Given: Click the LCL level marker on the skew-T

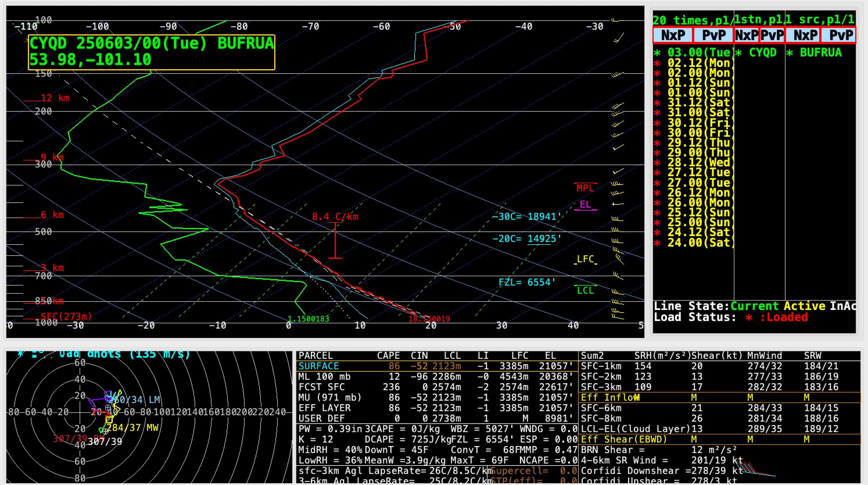Looking at the screenshot, I should 585,290.
